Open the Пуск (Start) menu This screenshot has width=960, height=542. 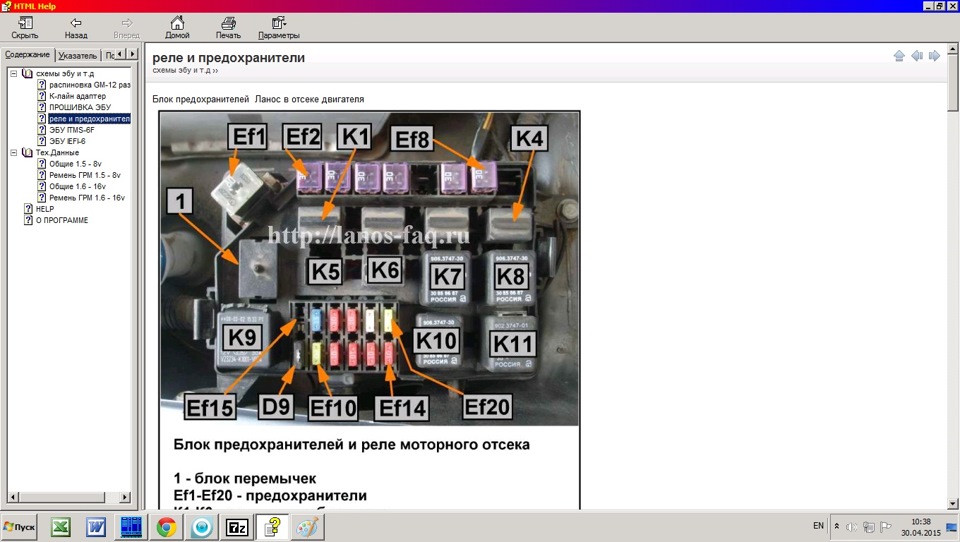pyautogui.click(x=20, y=527)
